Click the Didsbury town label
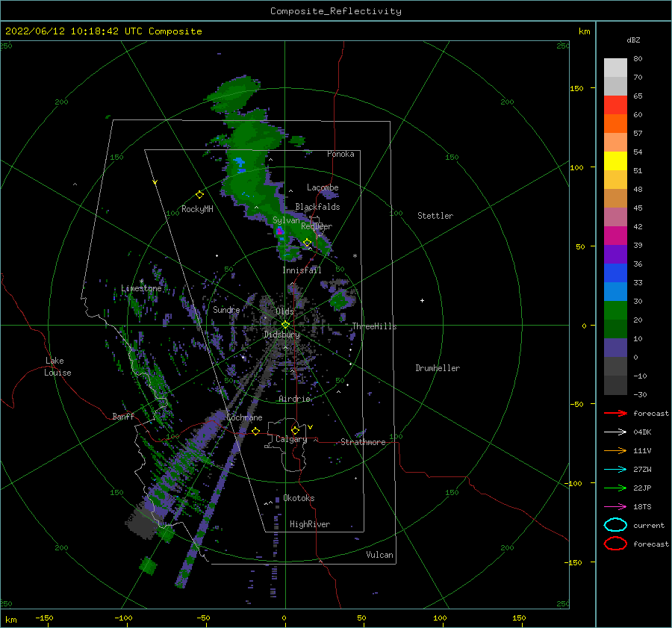Screen dimensions: 672x628 [282, 335]
